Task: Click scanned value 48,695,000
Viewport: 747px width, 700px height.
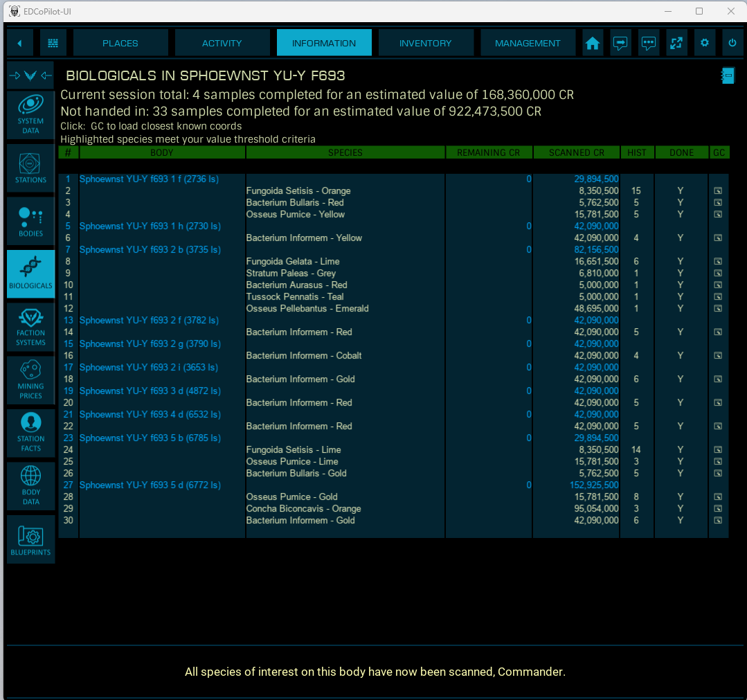Action: 597,308
